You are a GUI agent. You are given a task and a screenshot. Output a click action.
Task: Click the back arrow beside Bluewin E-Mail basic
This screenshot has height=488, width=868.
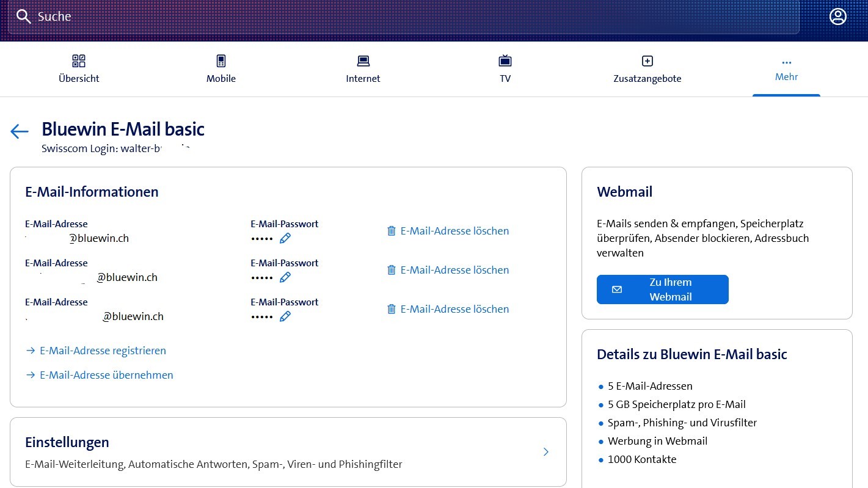(x=20, y=131)
